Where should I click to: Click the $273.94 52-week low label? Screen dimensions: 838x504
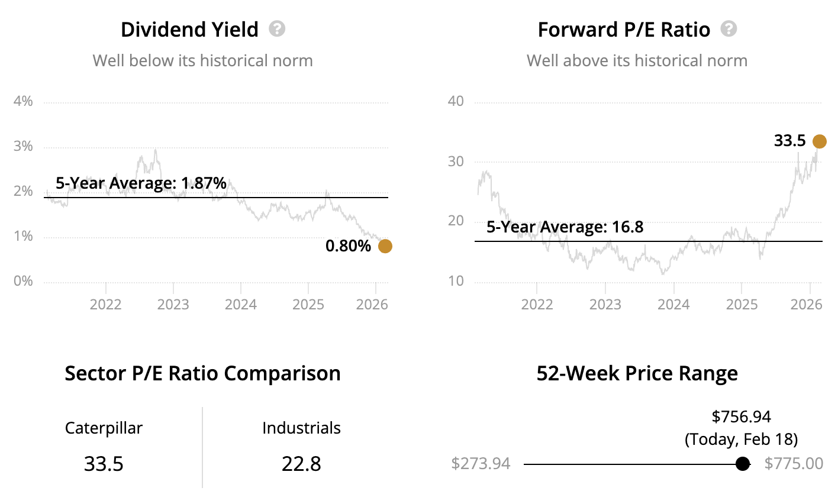[481, 463]
